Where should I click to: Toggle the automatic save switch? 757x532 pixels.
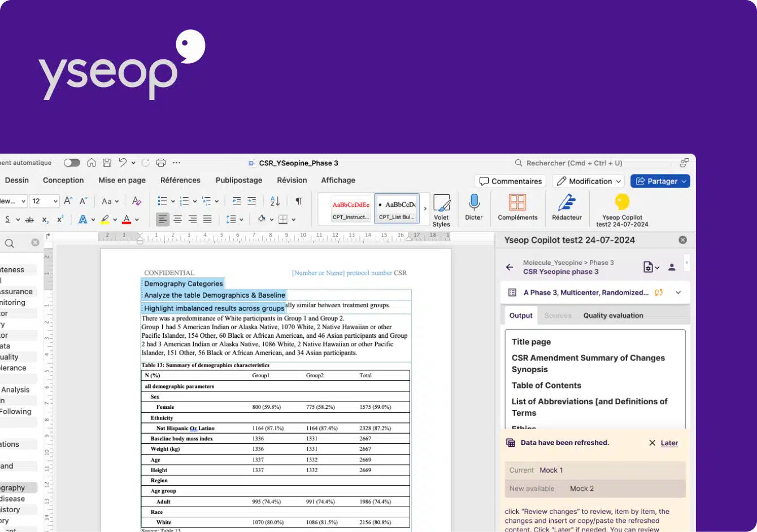[72, 163]
